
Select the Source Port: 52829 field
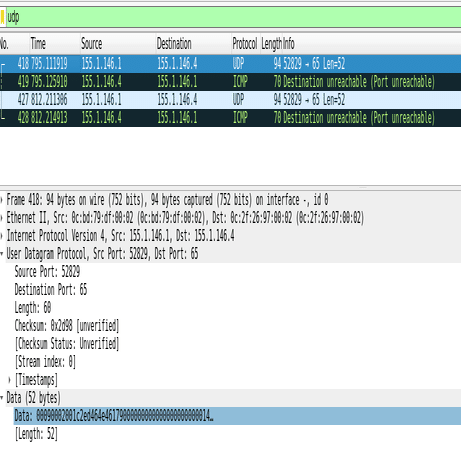pyautogui.click(x=47, y=272)
